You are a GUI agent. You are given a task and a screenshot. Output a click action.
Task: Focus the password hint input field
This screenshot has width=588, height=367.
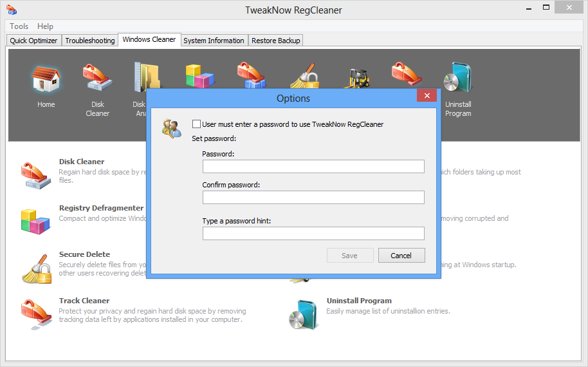click(313, 234)
